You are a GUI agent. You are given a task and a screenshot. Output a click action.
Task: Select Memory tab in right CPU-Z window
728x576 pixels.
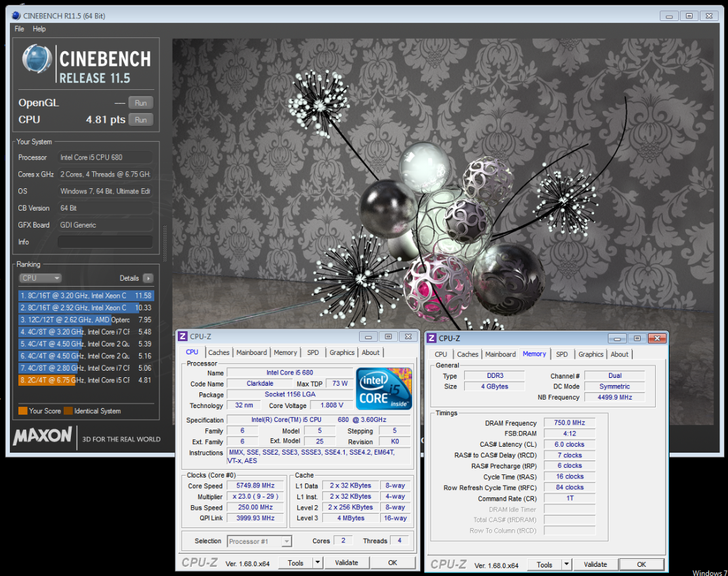tap(534, 354)
